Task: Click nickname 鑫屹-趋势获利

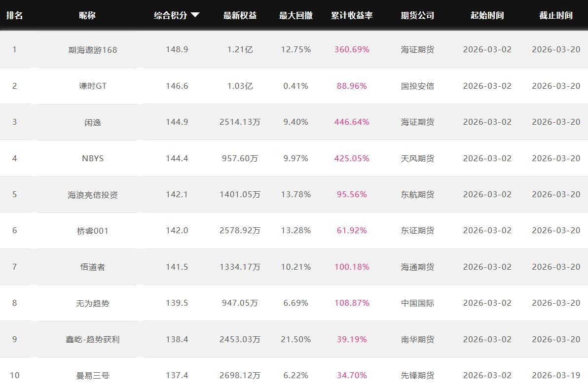Action: click(93, 339)
